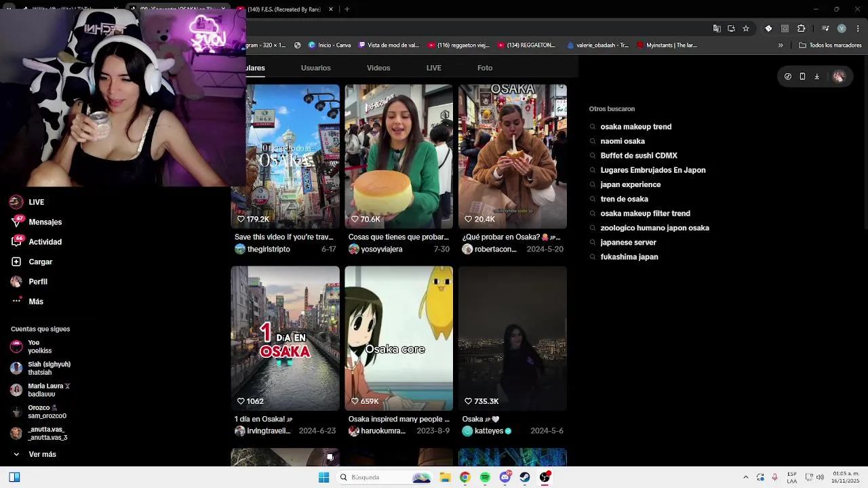The height and width of the screenshot is (488, 868).
Task: Open the valerie_obadash bookmark
Action: pos(597,45)
